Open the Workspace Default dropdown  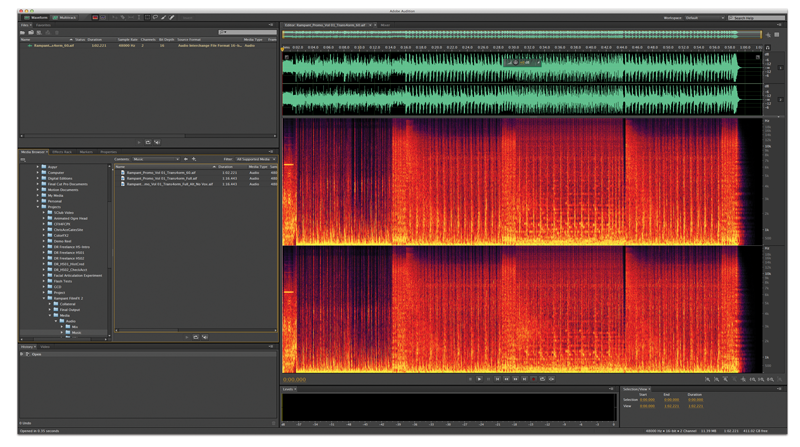(x=705, y=18)
